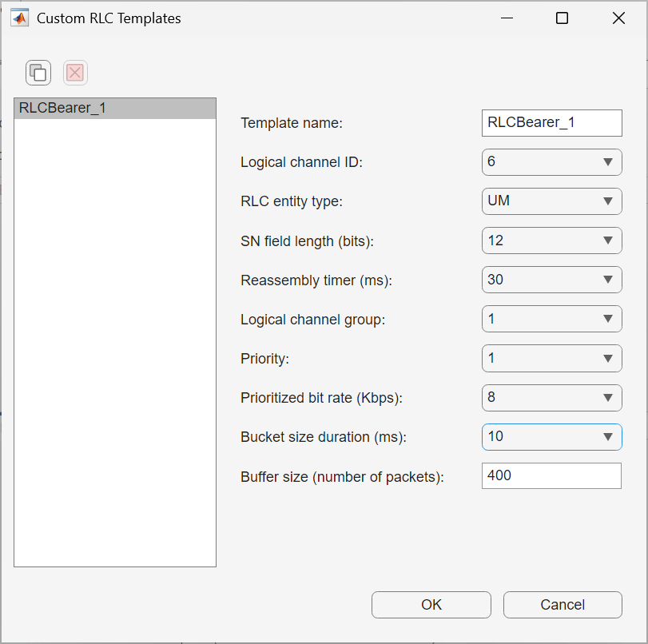
Task: Edit the Template name text field
Action: (x=551, y=123)
